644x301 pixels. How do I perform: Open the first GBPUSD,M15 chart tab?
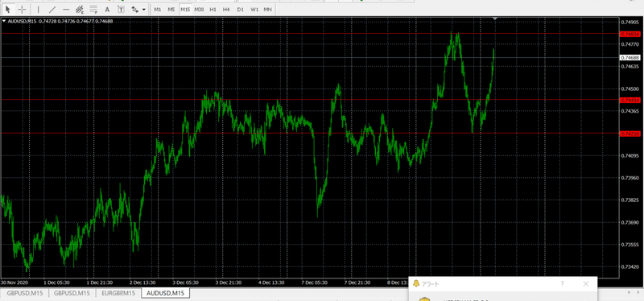pos(24,293)
